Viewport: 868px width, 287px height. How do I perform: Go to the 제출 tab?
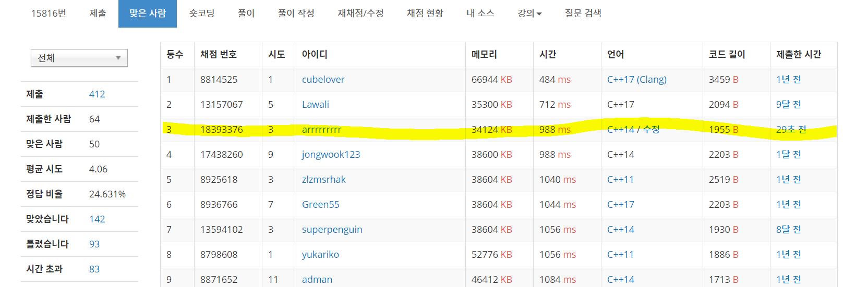98,14
